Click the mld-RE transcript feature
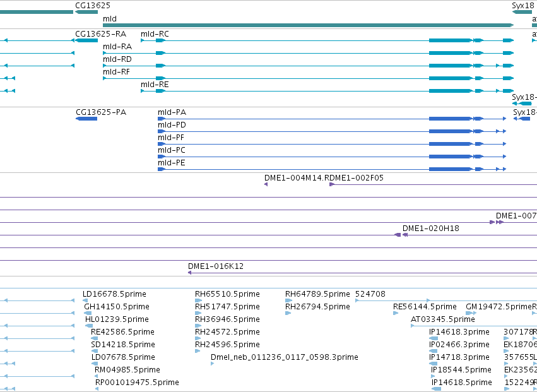This screenshot has width=537, height=392. tap(327, 91)
